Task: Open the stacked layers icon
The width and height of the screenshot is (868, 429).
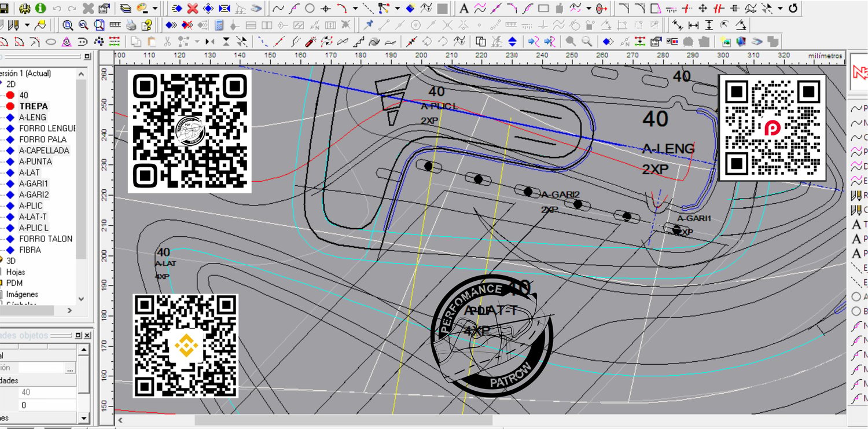Action: (126, 9)
